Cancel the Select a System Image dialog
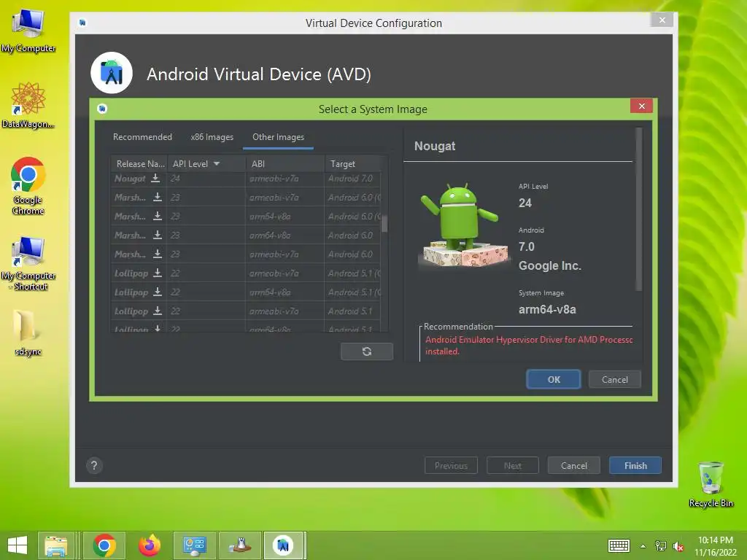747x560 pixels. pos(614,379)
